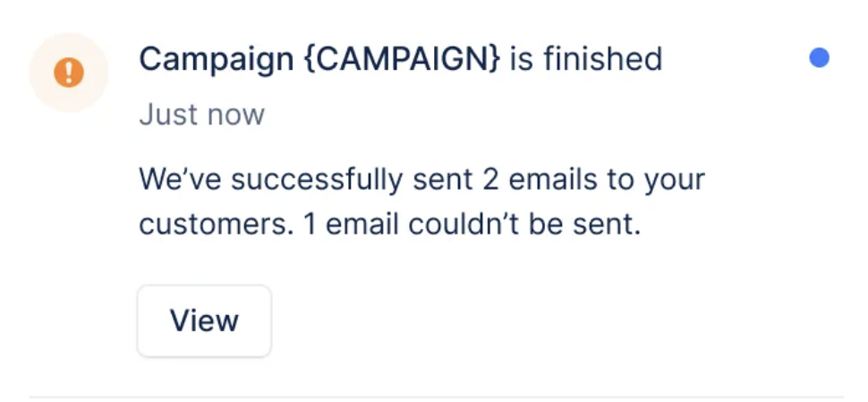Viewport: 868px width, 402px height.
Task: Click the blue unread indicator dot
Action: (x=818, y=58)
